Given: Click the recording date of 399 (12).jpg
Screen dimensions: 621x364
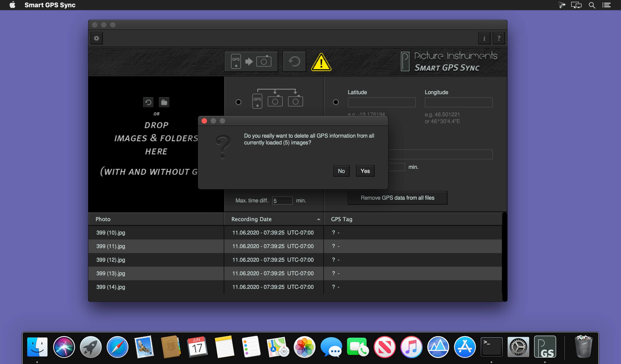Looking at the screenshot, I should pyautogui.click(x=273, y=260).
